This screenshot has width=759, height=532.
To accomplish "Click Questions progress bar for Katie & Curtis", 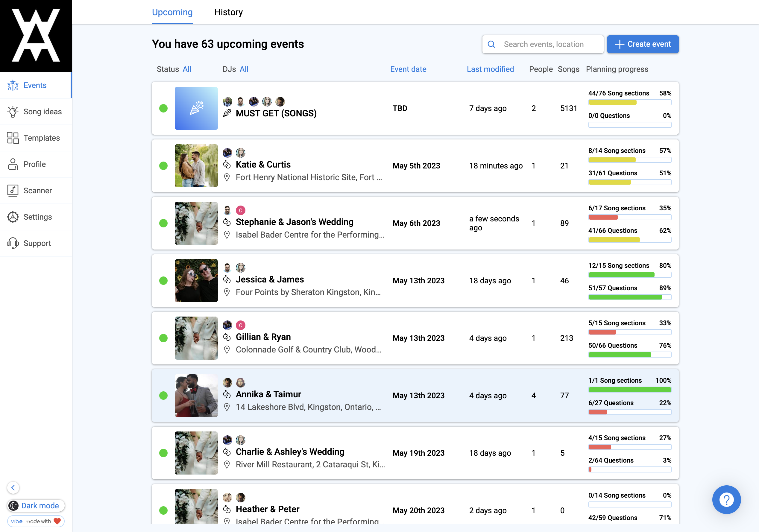I will (630, 183).
